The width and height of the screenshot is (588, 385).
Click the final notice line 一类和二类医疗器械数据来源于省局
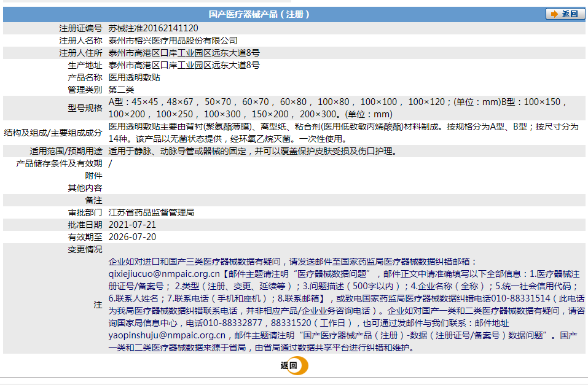(262, 348)
